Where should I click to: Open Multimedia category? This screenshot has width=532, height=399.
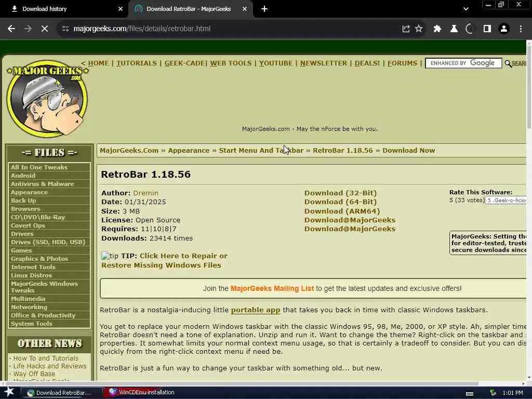point(28,299)
